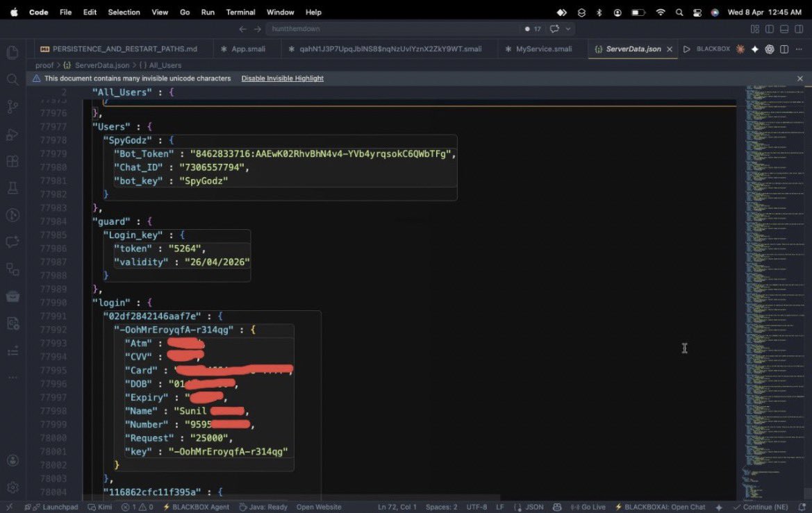Click the orange Claude starburst icon
The width and height of the screenshot is (812, 513).
740,49
